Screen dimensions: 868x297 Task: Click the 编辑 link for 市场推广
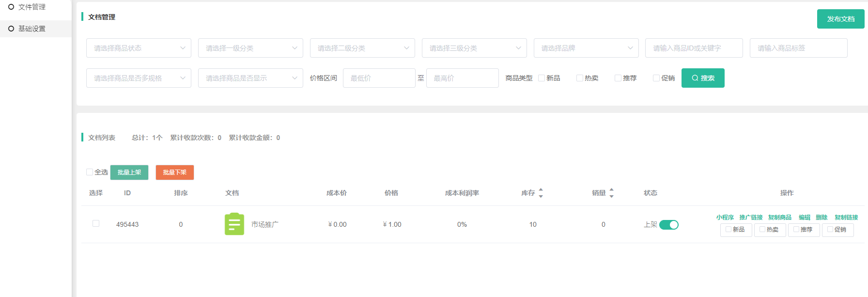804,218
